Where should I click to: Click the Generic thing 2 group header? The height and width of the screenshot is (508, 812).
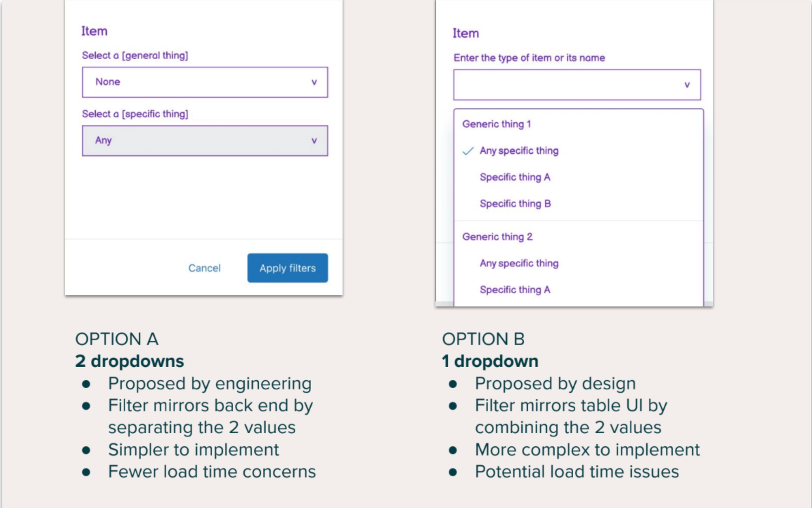pyautogui.click(x=497, y=237)
